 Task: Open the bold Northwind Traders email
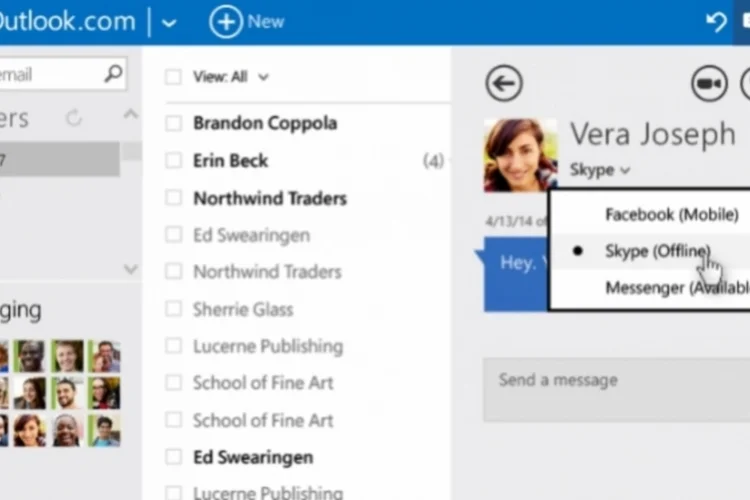[270, 198]
